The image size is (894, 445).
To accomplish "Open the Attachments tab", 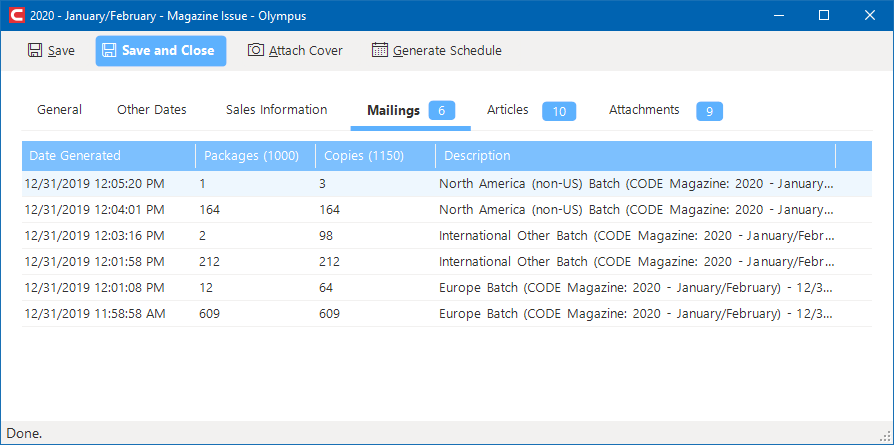I will coord(644,110).
